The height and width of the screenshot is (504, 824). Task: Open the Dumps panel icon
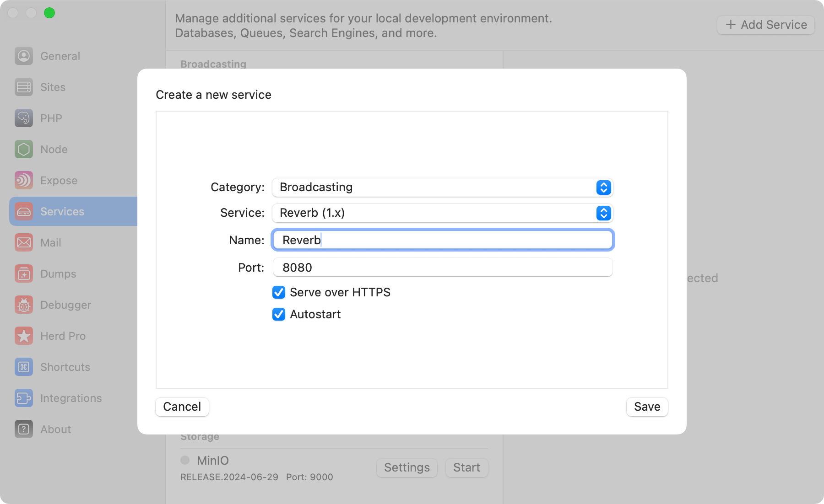pos(23,273)
